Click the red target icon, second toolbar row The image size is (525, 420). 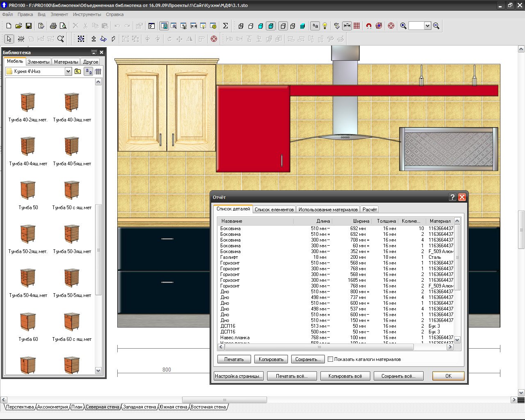click(214, 39)
